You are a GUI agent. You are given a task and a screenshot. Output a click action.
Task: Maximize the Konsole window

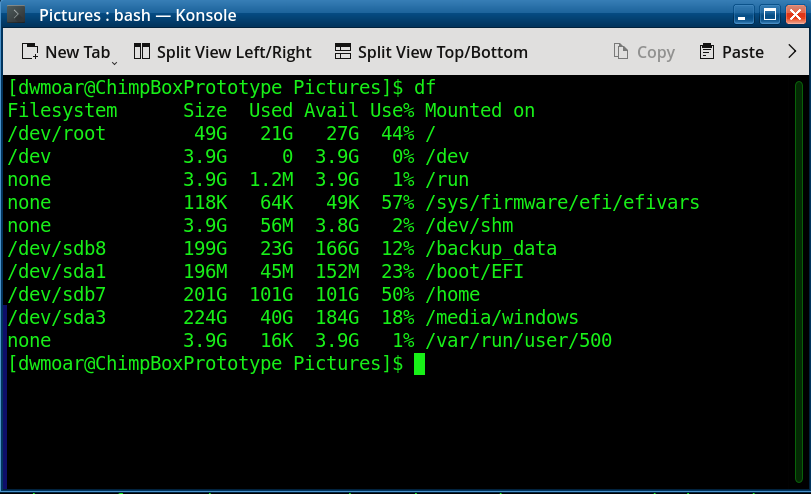tap(769, 15)
